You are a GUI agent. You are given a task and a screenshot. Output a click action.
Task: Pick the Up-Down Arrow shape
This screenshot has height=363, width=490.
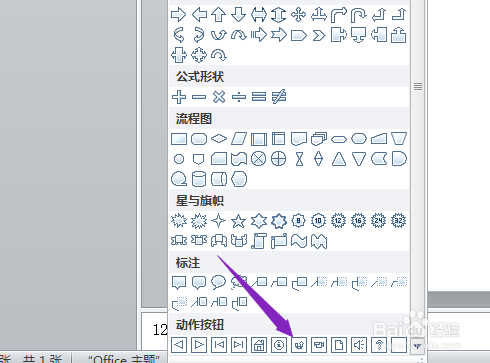[x=279, y=15]
